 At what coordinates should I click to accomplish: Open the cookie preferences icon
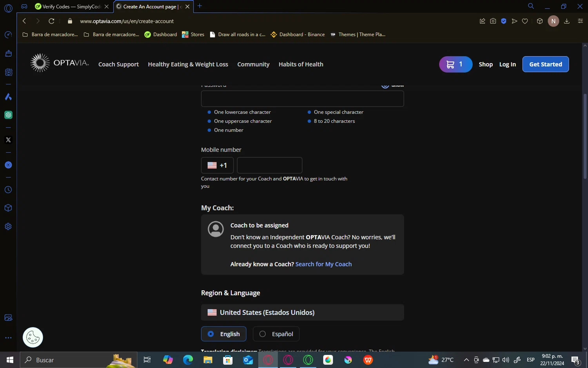tap(33, 337)
